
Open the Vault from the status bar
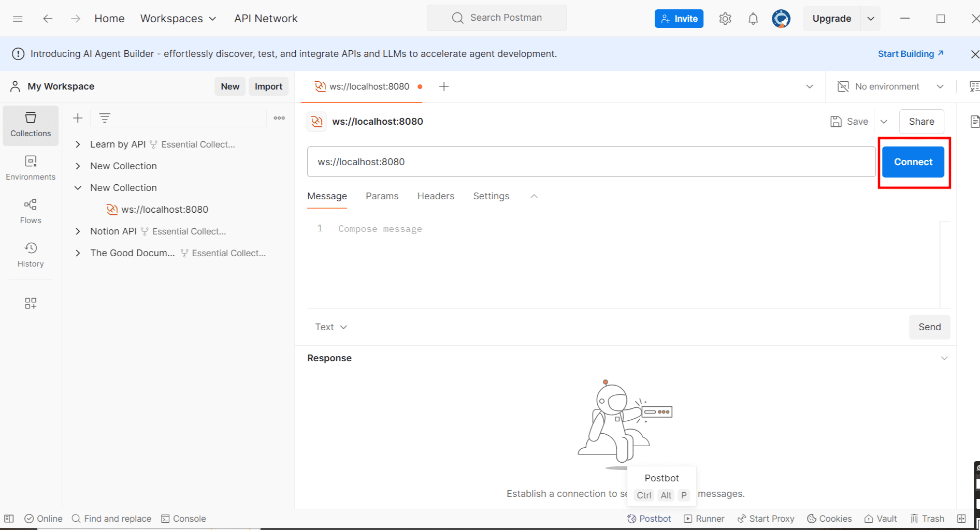pos(881,518)
